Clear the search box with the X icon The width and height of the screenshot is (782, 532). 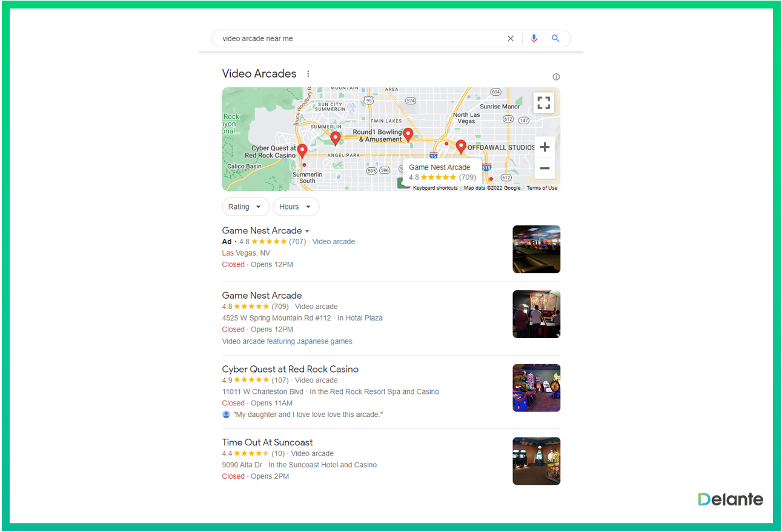pyautogui.click(x=510, y=38)
